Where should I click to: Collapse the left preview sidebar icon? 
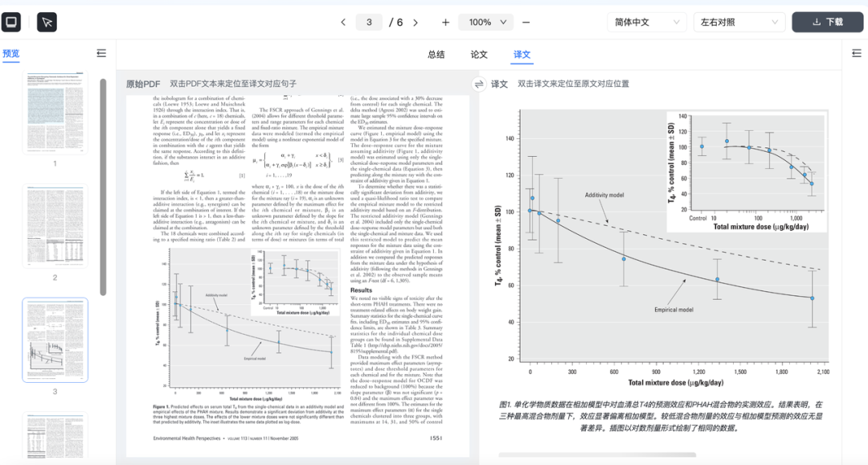click(101, 53)
